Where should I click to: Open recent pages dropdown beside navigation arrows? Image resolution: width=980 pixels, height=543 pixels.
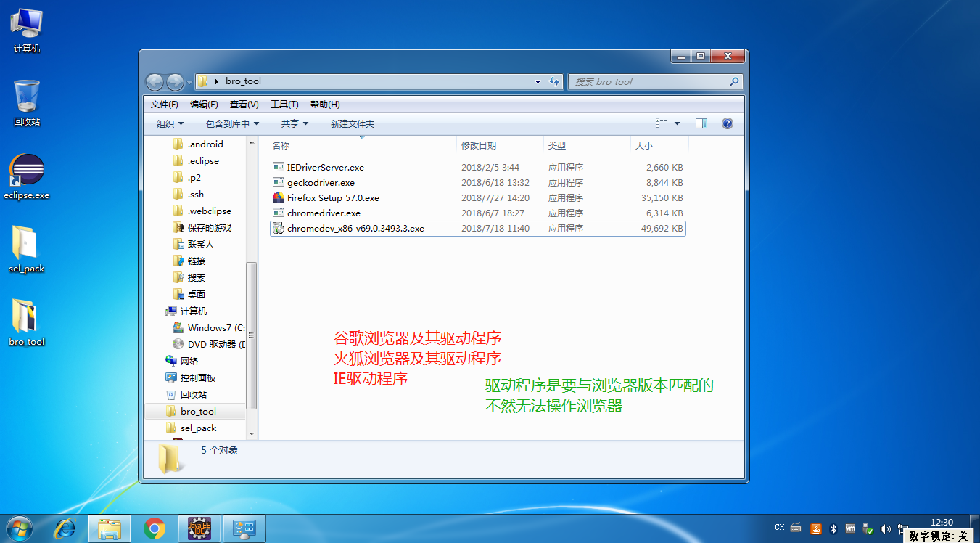click(x=189, y=82)
